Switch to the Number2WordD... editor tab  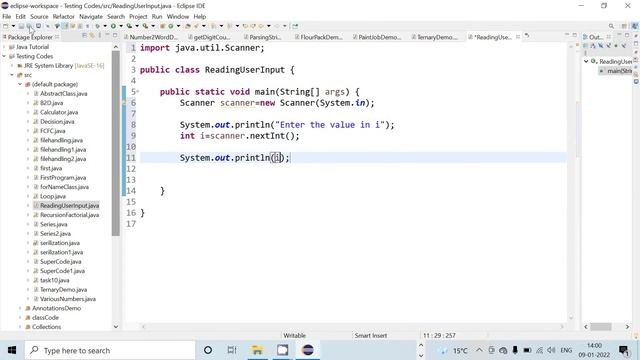click(150, 37)
